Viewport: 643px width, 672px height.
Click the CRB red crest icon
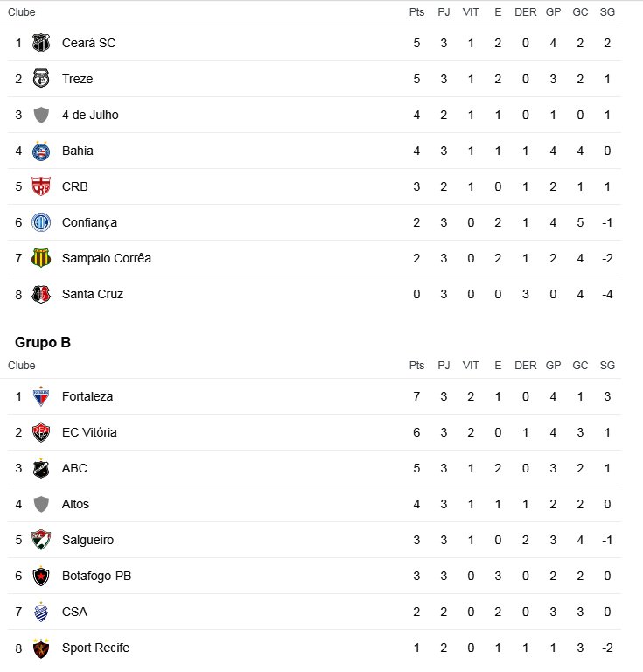click(x=41, y=186)
